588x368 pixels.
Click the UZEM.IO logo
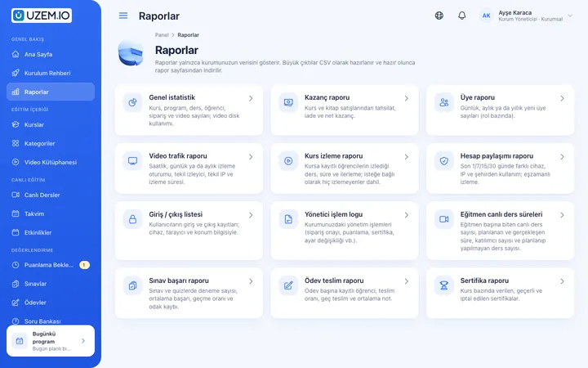click(x=42, y=16)
